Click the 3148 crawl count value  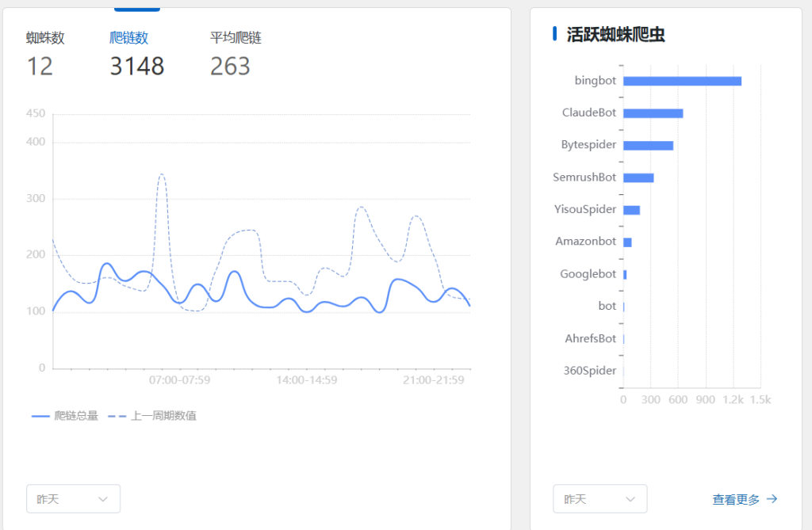click(x=137, y=67)
